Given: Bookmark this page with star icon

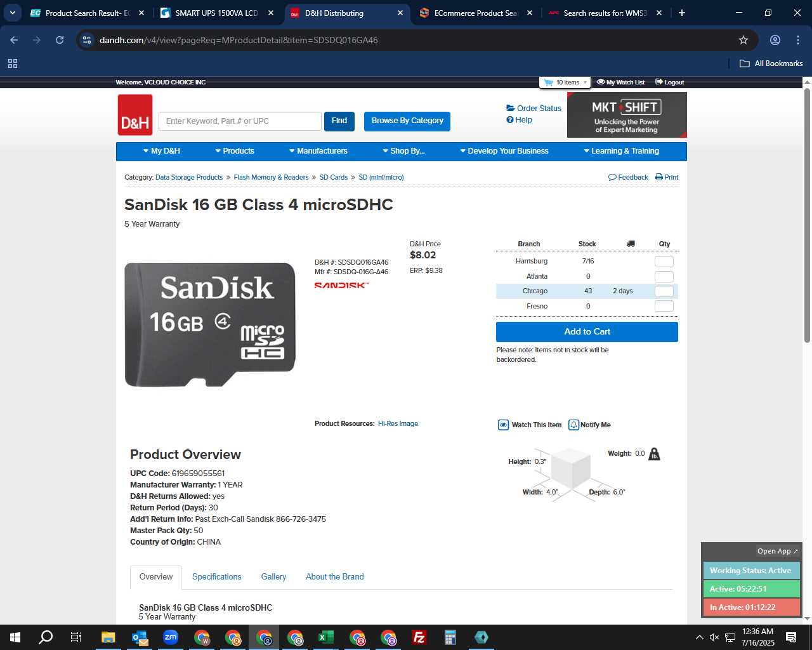Looking at the screenshot, I should coord(743,40).
